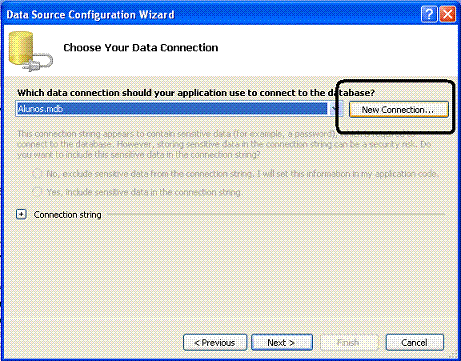Advance with the Next button
The image size is (461, 361).
point(282,342)
